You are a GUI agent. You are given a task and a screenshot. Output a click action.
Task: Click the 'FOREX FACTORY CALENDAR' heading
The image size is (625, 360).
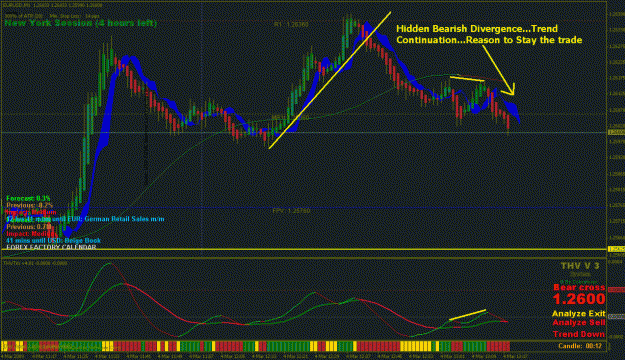coord(51,247)
